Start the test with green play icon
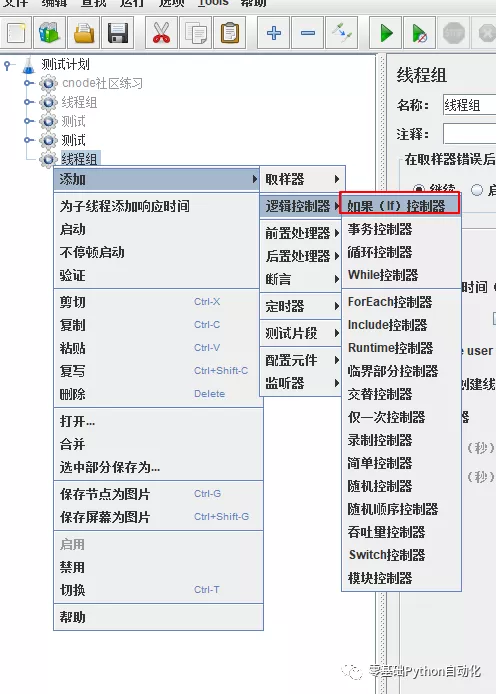 (x=385, y=33)
